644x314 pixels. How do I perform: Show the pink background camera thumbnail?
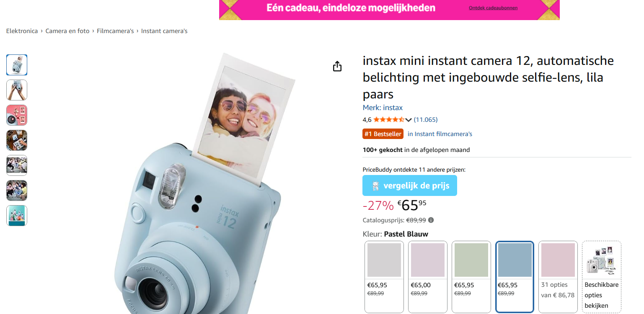pyautogui.click(x=17, y=115)
